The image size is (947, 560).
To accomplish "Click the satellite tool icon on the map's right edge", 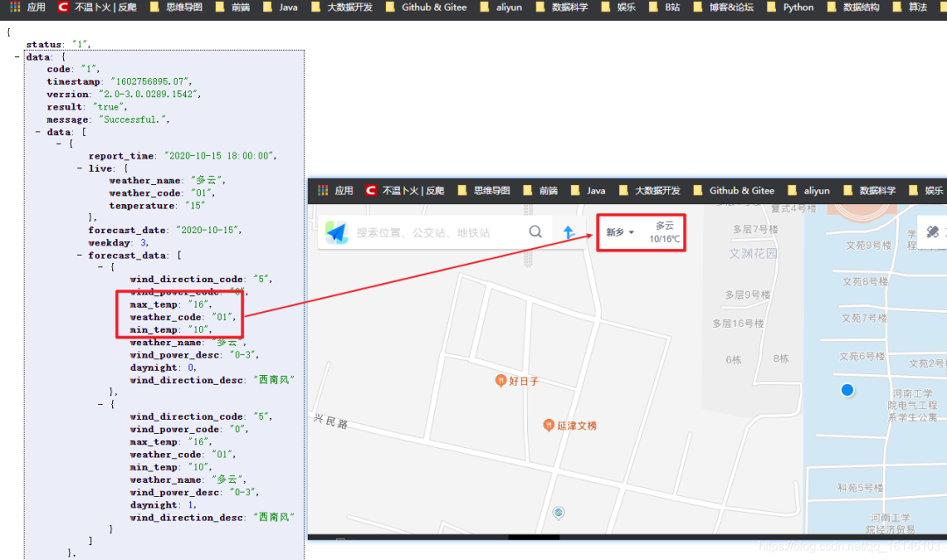I will pyautogui.click(x=932, y=231).
